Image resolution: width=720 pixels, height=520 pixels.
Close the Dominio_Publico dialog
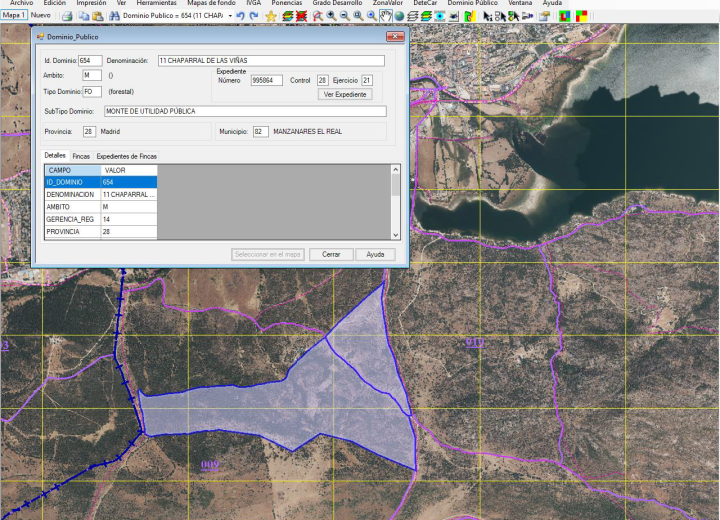(x=395, y=36)
